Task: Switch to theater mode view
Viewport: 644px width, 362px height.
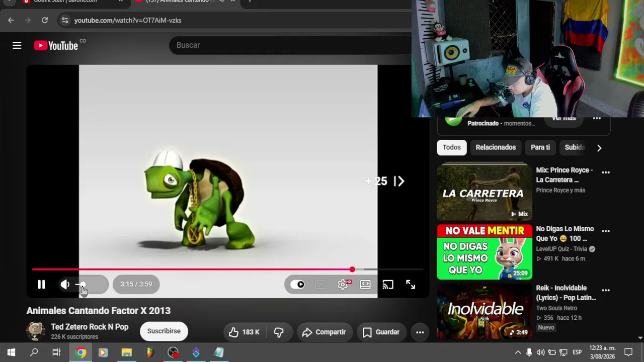Action: (x=365, y=285)
